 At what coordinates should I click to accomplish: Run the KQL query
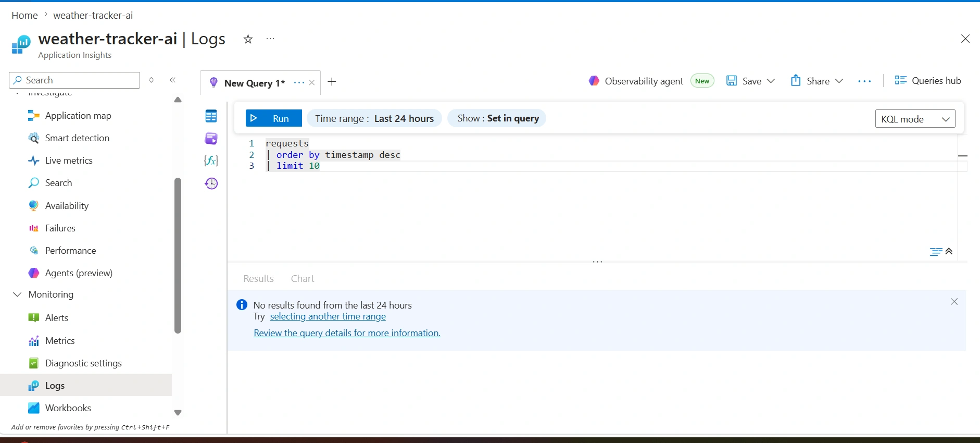[x=273, y=118]
